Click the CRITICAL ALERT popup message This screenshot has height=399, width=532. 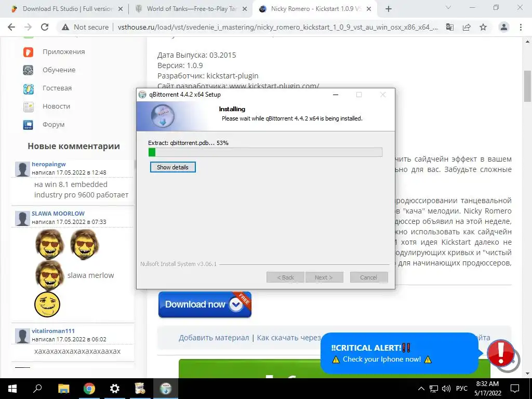pyautogui.click(x=400, y=353)
